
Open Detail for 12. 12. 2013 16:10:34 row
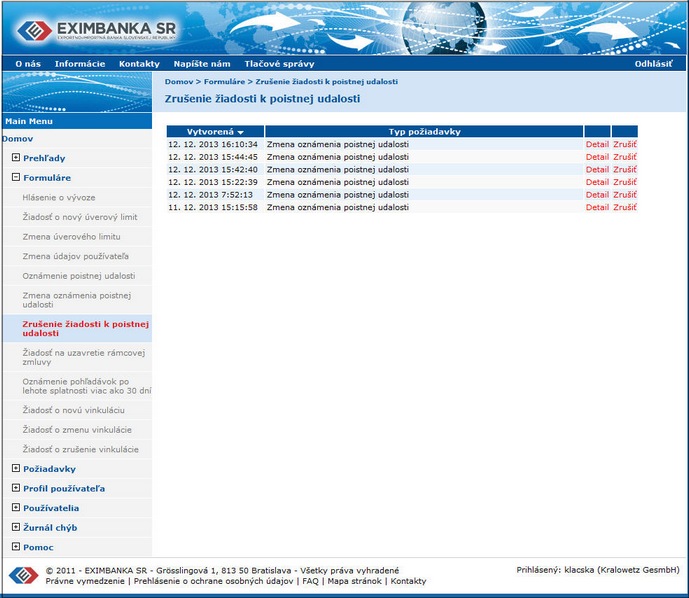point(597,144)
